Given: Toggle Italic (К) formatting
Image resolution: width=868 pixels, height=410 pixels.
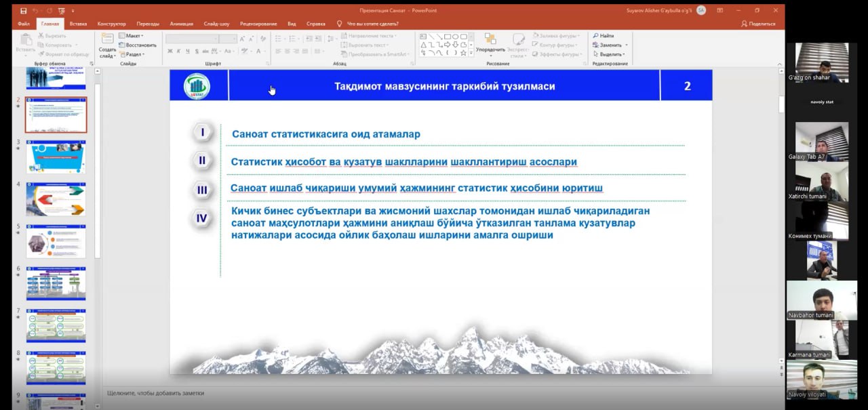Looking at the screenshot, I should pyautogui.click(x=179, y=52).
